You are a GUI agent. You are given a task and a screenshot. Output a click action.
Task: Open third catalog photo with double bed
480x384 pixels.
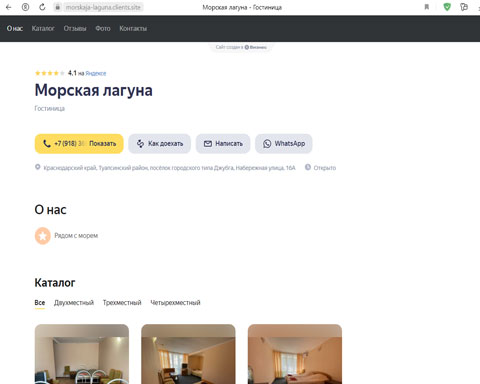tap(295, 354)
